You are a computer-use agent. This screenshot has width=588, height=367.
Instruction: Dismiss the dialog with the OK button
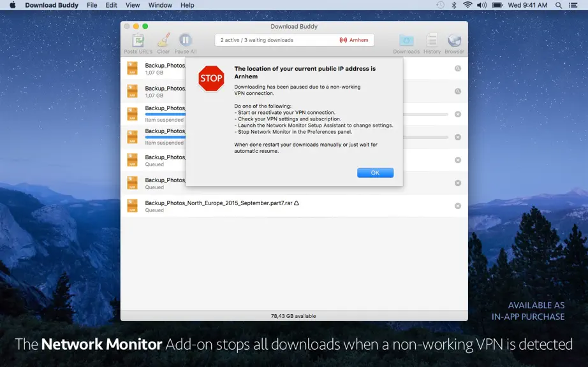pyautogui.click(x=375, y=173)
